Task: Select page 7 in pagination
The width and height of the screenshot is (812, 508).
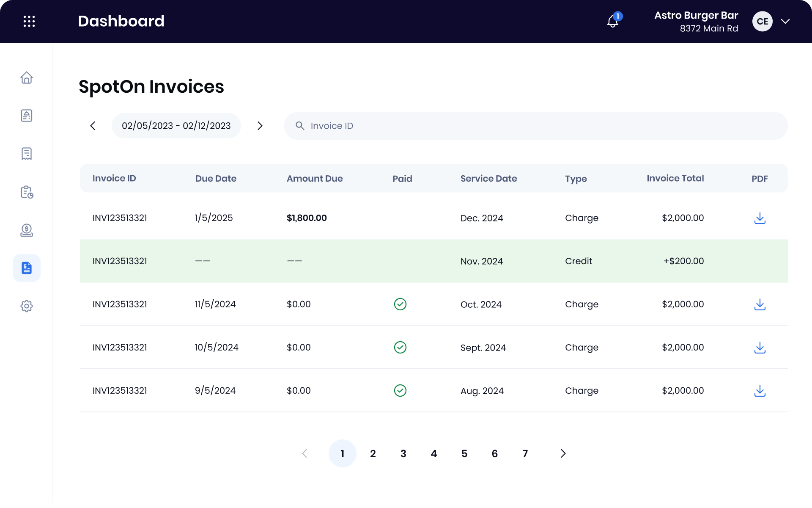Action: (x=525, y=453)
